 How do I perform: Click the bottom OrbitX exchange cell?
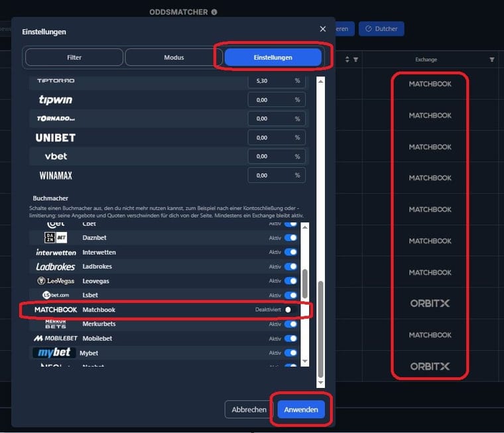point(430,367)
